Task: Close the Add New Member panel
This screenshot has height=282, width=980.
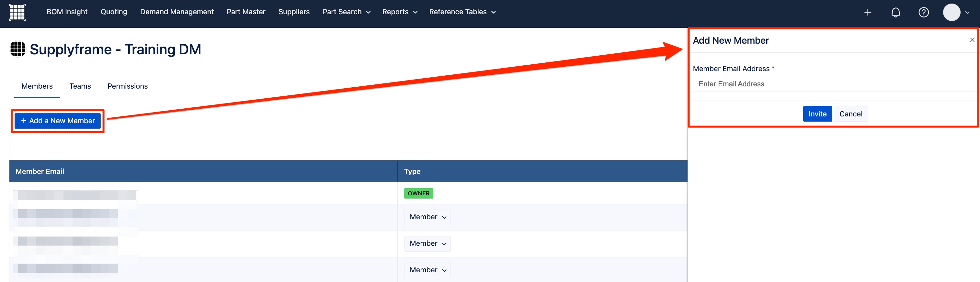Action: pyautogui.click(x=972, y=40)
